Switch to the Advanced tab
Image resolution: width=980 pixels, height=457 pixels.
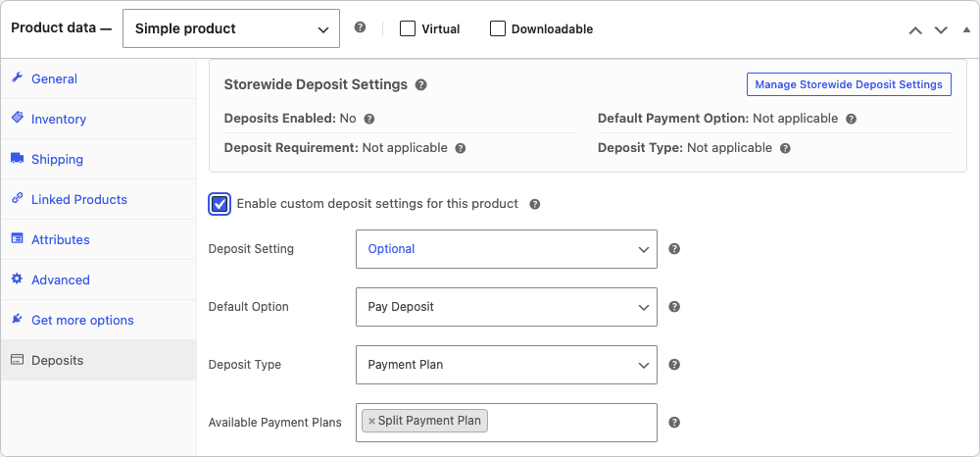click(x=98, y=279)
